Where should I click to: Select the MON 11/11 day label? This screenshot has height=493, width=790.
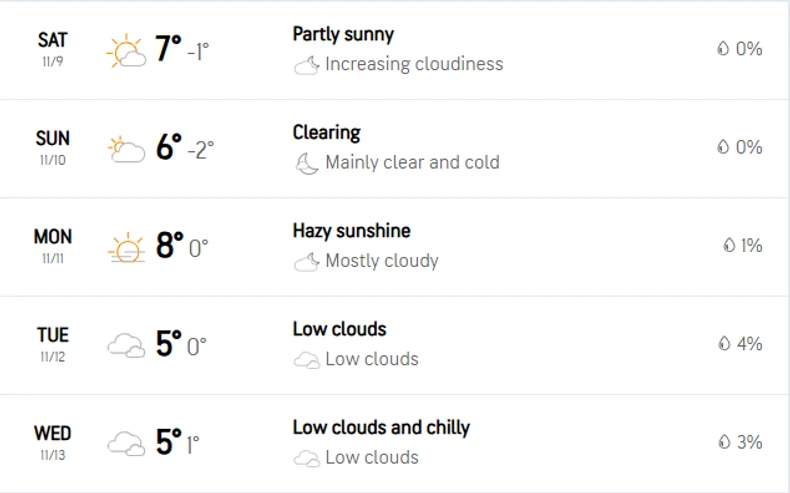52,245
